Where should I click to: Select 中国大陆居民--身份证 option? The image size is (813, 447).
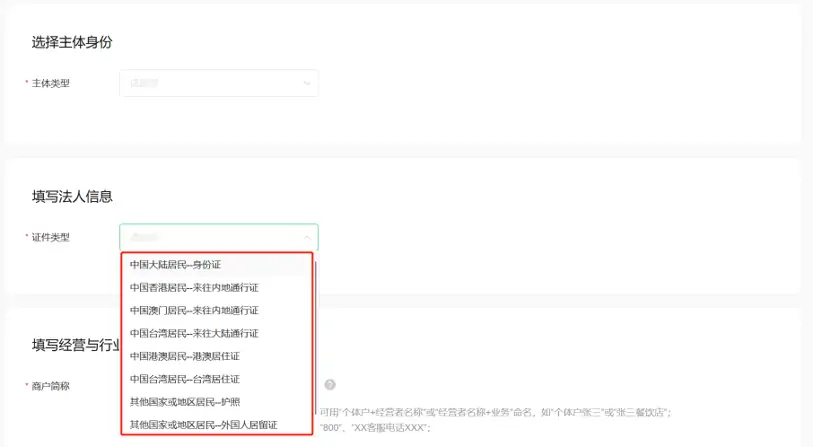pyautogui.click(x=175, y=265)
